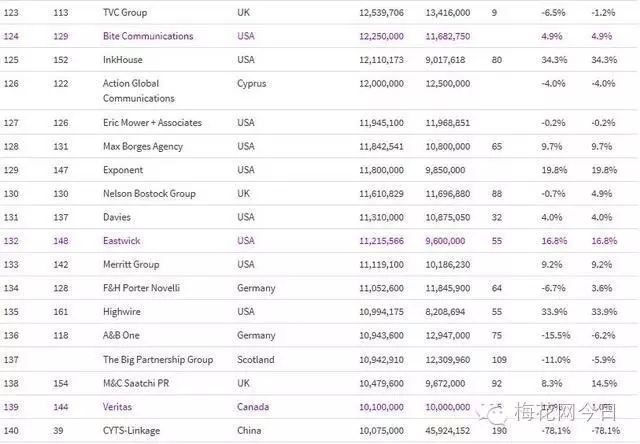This screenshot has height=444, width=640.
Task: Click Eastwick's 11,215,566 revenue figure
Action: coord(381,241)
